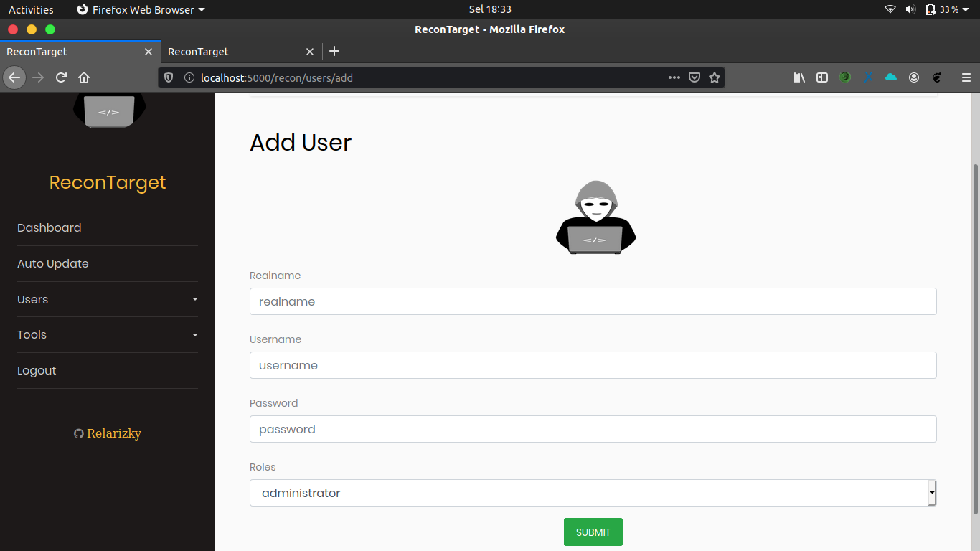Open the Firefox home page
980x551 pixels.
(84, 77)
